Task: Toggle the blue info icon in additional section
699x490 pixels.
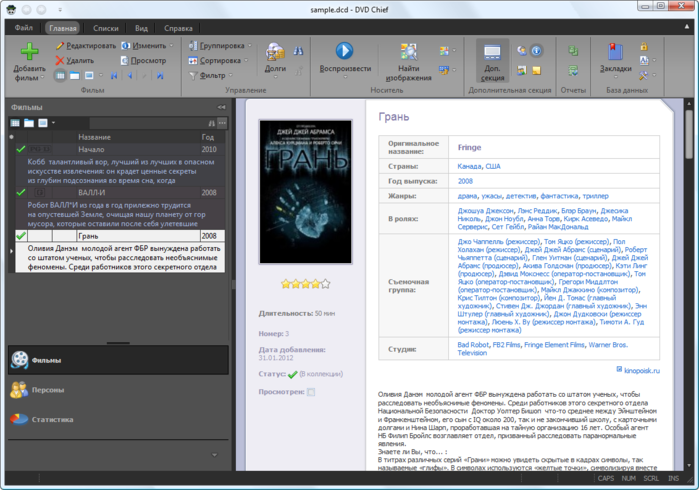Action: [x=536, y=50]
